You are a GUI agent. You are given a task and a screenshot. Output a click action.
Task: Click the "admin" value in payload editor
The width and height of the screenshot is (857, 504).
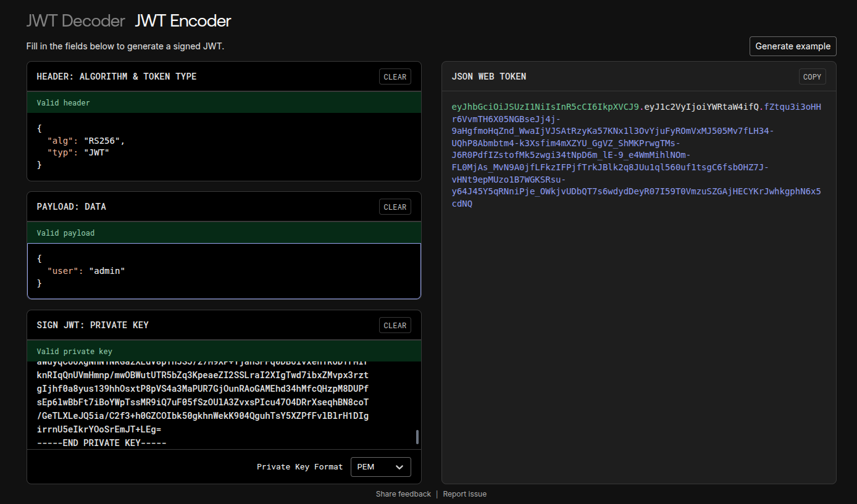pos(107,271)
